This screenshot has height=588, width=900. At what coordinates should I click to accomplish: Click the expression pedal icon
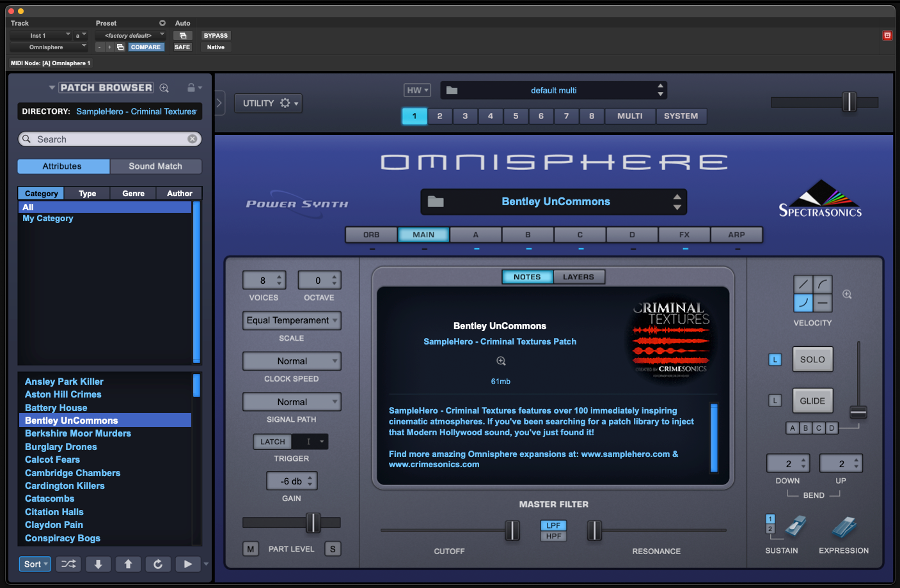coord(844,527)
